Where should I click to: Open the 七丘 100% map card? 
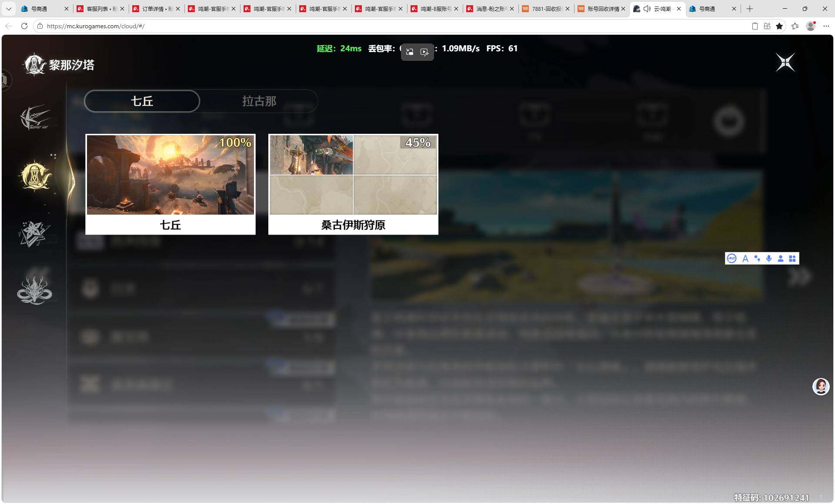point(170,184)
